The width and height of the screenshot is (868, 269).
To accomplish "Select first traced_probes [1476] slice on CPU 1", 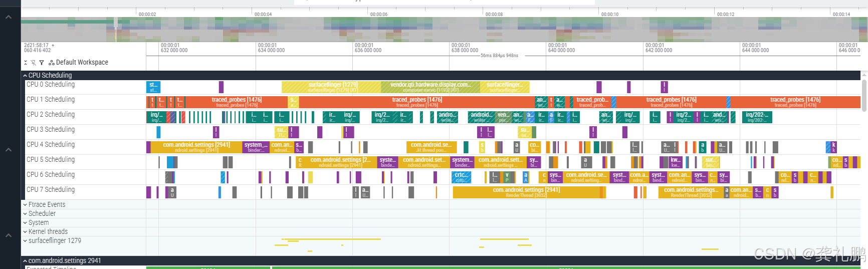I will (x=237, y=102).
